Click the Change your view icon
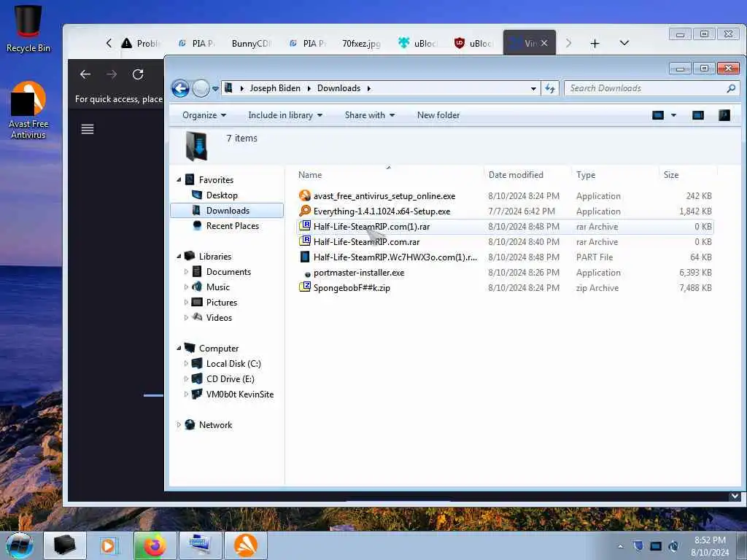747x560 pixels. 657,115
